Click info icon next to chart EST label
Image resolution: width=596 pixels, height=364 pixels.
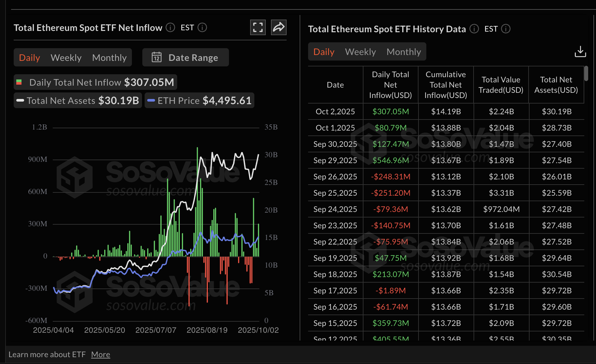point(202,28)
